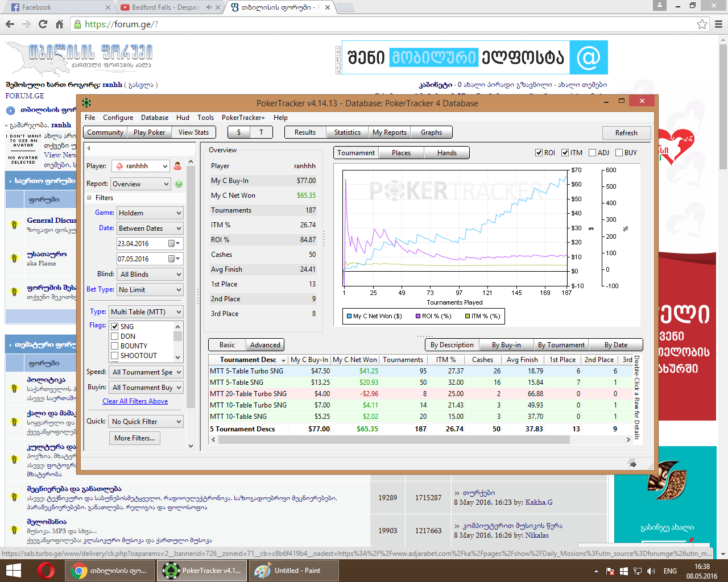This screenshot has height=582, width=728.
Task: Open the Windows Start button
Action: (13, 571)
